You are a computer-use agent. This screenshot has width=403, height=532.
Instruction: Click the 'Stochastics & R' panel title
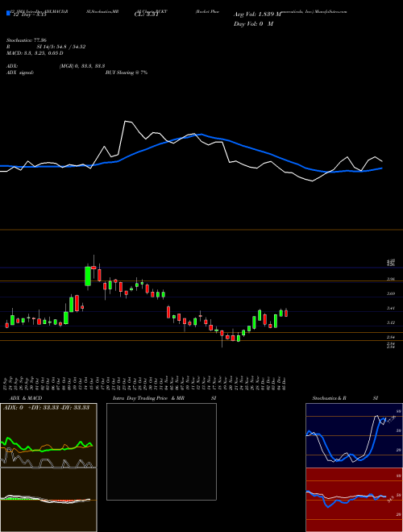[x=330, y=398]
